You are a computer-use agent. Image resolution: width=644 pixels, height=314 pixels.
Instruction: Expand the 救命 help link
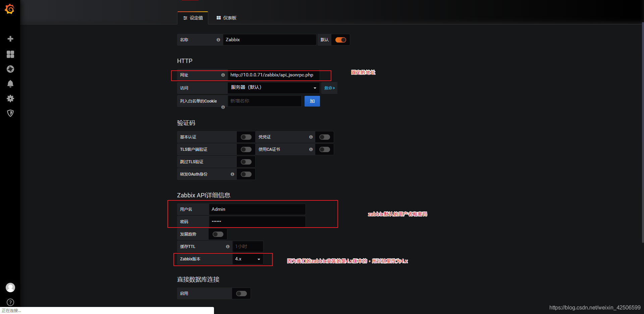329,88
